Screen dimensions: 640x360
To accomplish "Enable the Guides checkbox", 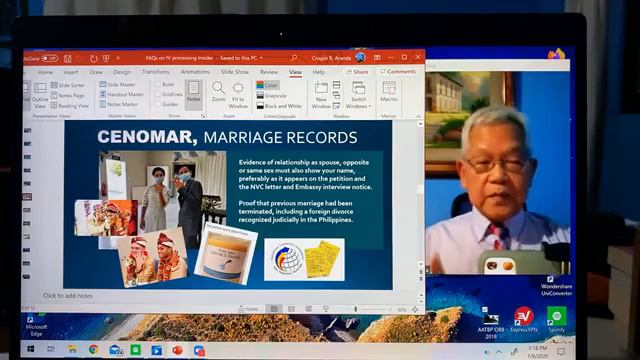I will pos(158,104).
